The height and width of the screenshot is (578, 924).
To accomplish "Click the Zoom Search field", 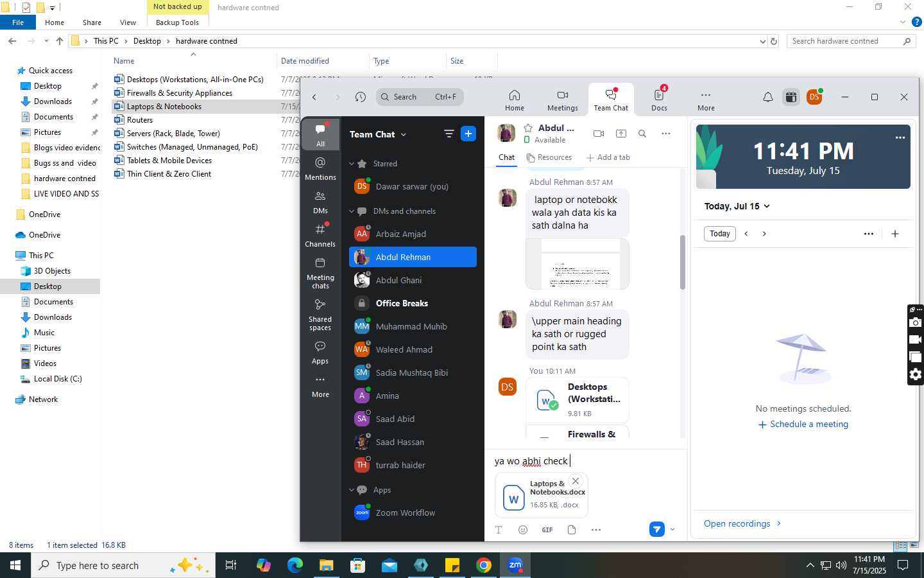I will coord(420,97).
